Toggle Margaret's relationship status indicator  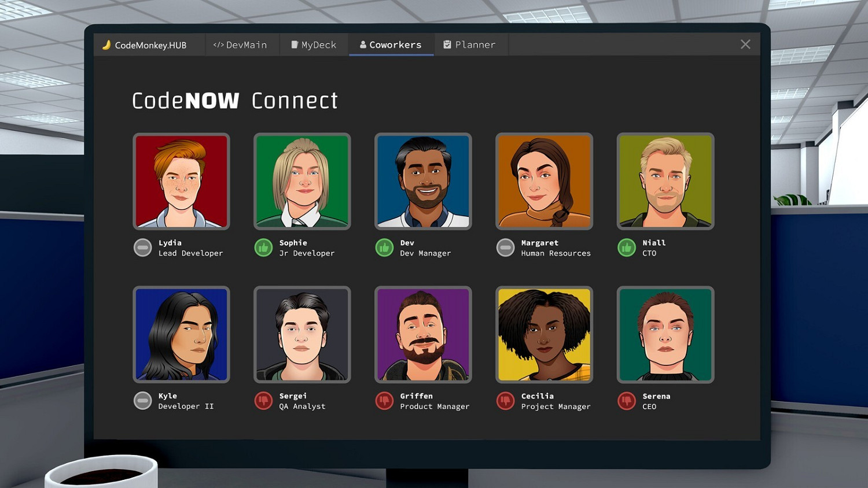coord(505,247)
